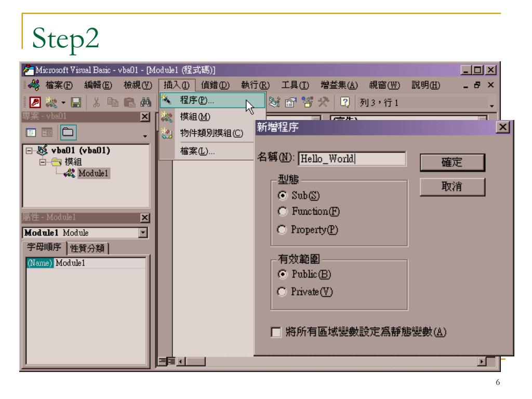The height and width of the screenshot is (399, 532).
Task: Choose 檔案(L)... from the Insert menu
Action: [207, 151]
